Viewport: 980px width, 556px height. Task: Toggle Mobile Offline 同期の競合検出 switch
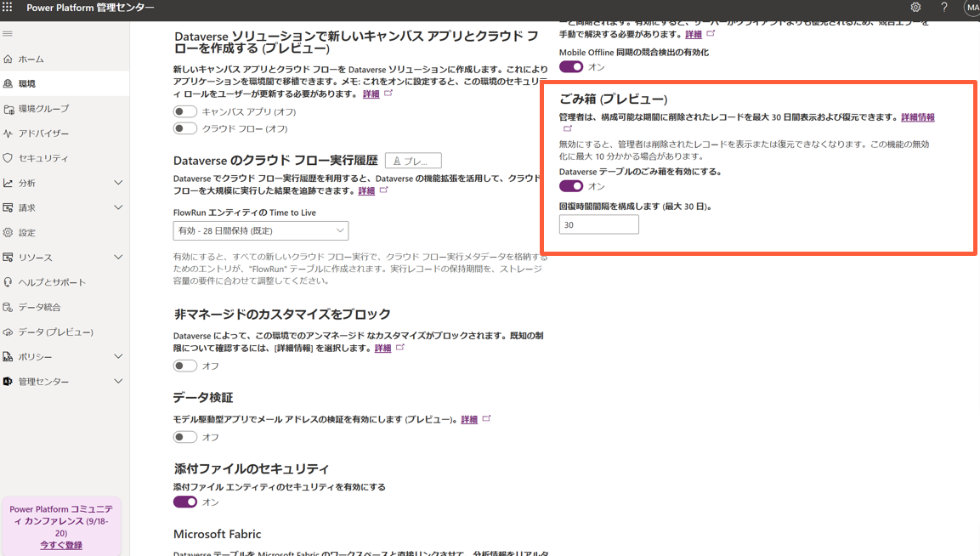(571, 67)
